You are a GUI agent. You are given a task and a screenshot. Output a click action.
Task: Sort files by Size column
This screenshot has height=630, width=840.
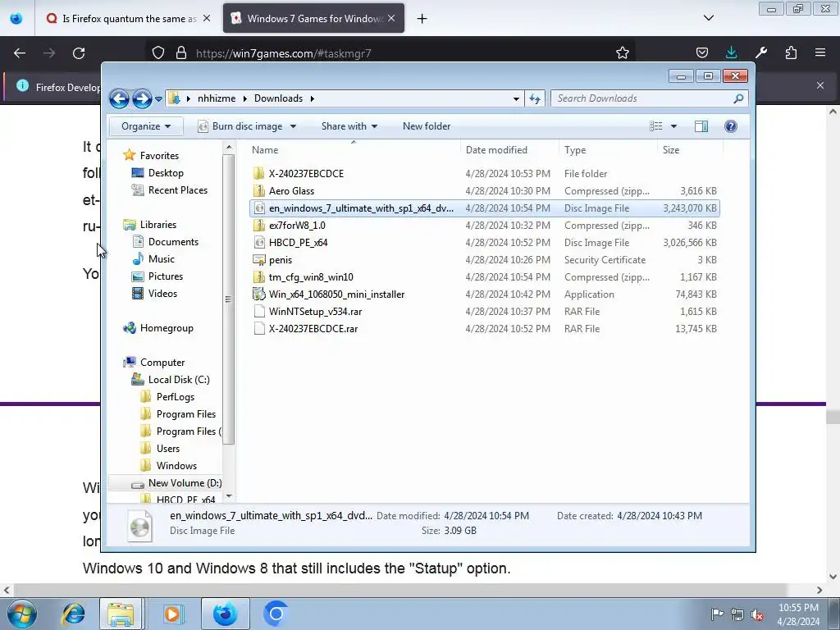(x=671, y=150)
